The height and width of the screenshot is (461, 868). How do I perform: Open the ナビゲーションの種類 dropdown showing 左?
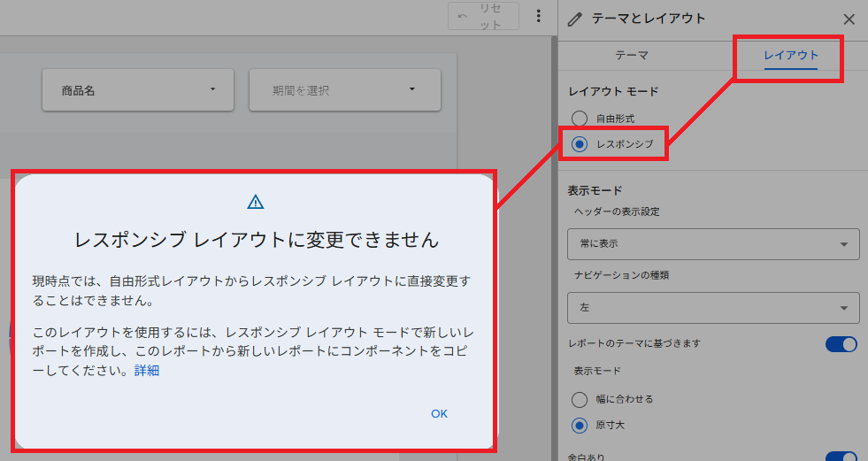click(x=713, y=308)
